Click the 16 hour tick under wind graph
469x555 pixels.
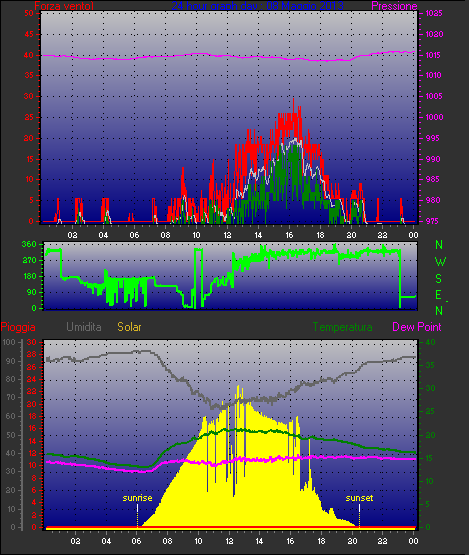coord(289,235)
